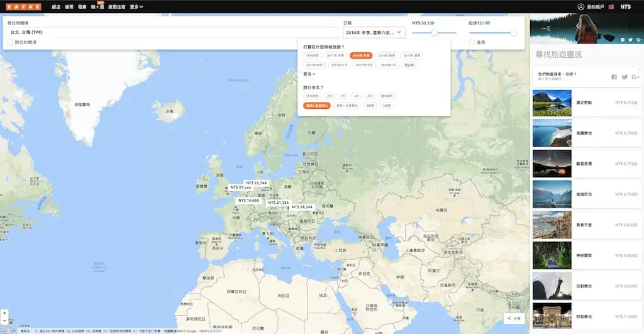This screenshot has width=644, height=334.
Task: Select NT$ 22,748 price marker on map
Action: tap(257, 183)
